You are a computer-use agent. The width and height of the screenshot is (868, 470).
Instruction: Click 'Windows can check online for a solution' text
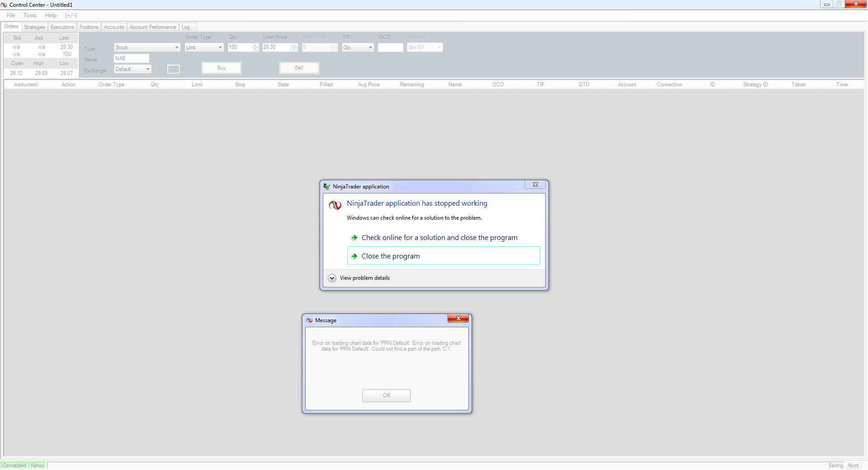tap(414, 218)
